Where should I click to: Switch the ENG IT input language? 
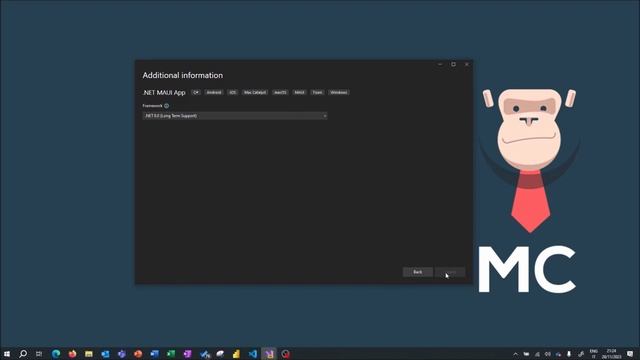pyautogui.click(x=594, y=354)
